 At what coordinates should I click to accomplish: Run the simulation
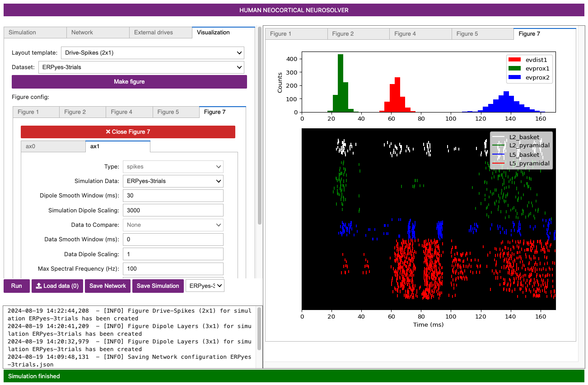pos(17,286)
